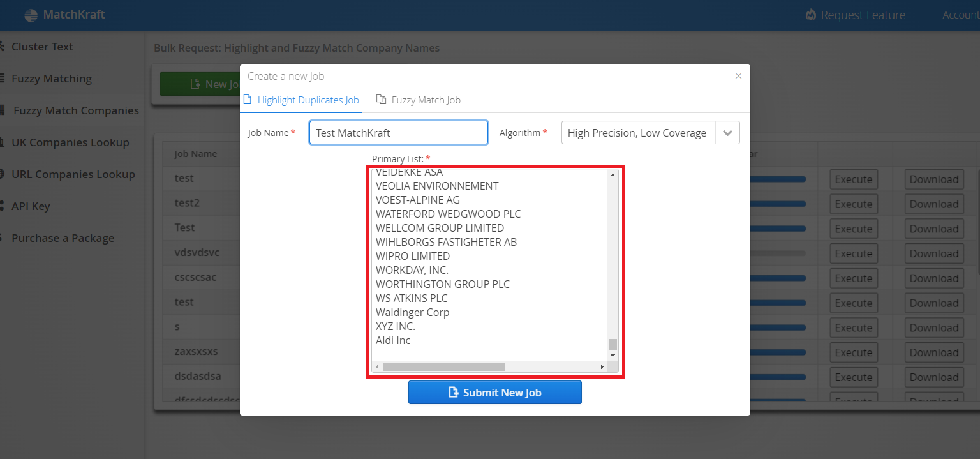
Task: Click the VOEST-ALPINE AG entry
Action: pyautogui.click(x=418, y=200)
